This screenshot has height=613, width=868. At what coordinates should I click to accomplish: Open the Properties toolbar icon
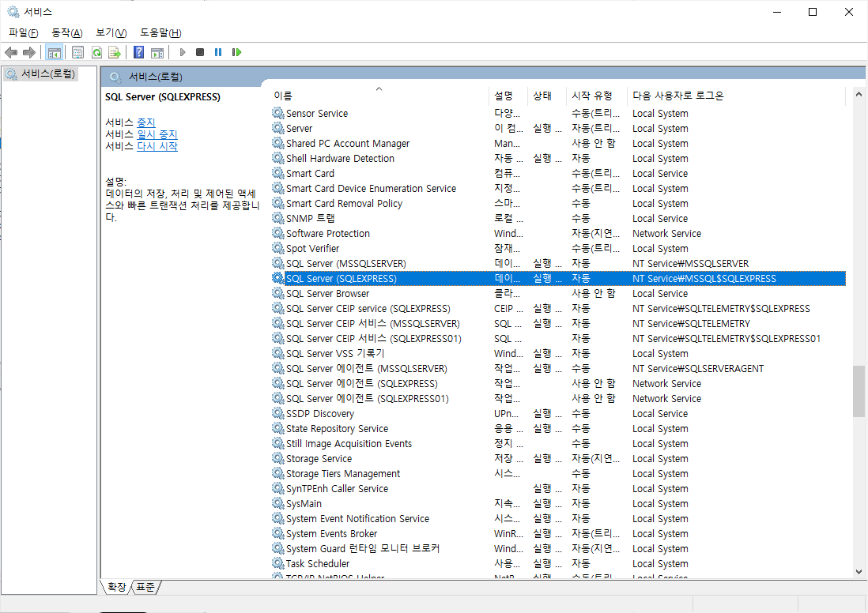(77, 53)
